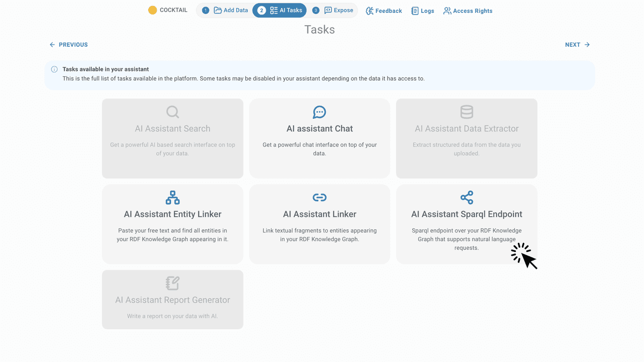Click the magnifier icon on Search card
644x362 pixels.
coord(173,112)
